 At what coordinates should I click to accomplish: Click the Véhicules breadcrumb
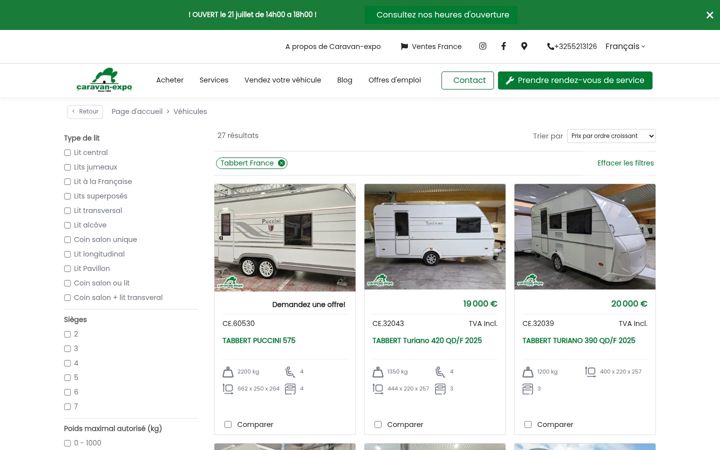(190, 112)
